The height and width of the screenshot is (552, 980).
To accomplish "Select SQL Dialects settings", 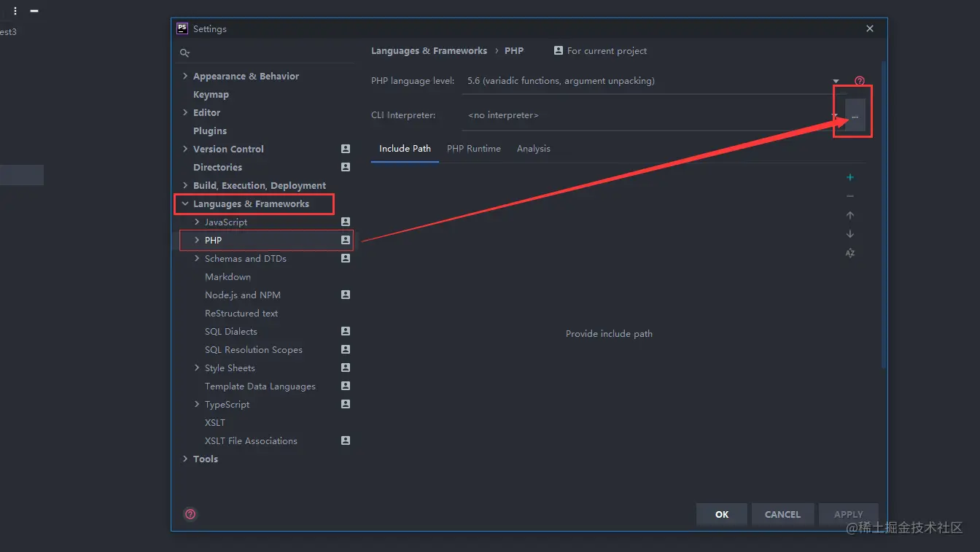I will [x=231, y=331].
